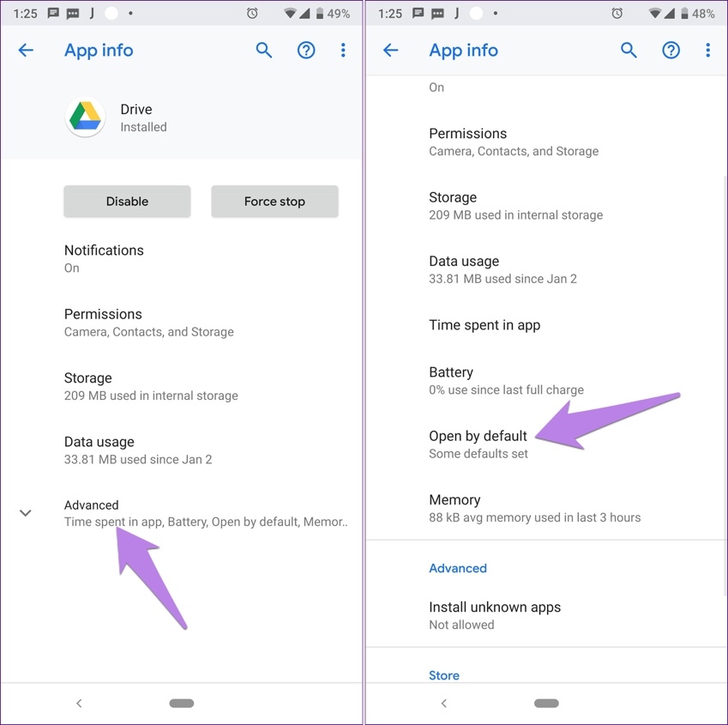
Task: Tap the search icon on the left screen
Action: [264, 51]
